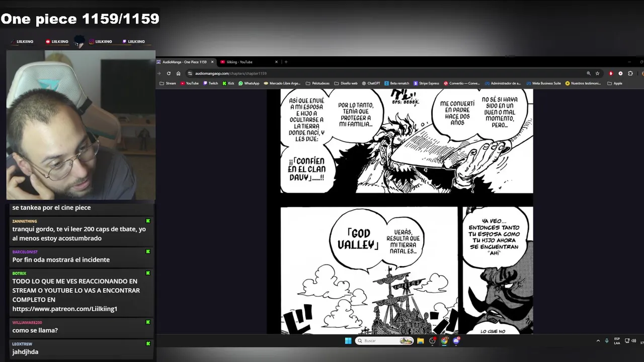The image size is (644, 362).
Task: Open the Mercado Libre Arge... bookmark
Action: click(282, 83)
